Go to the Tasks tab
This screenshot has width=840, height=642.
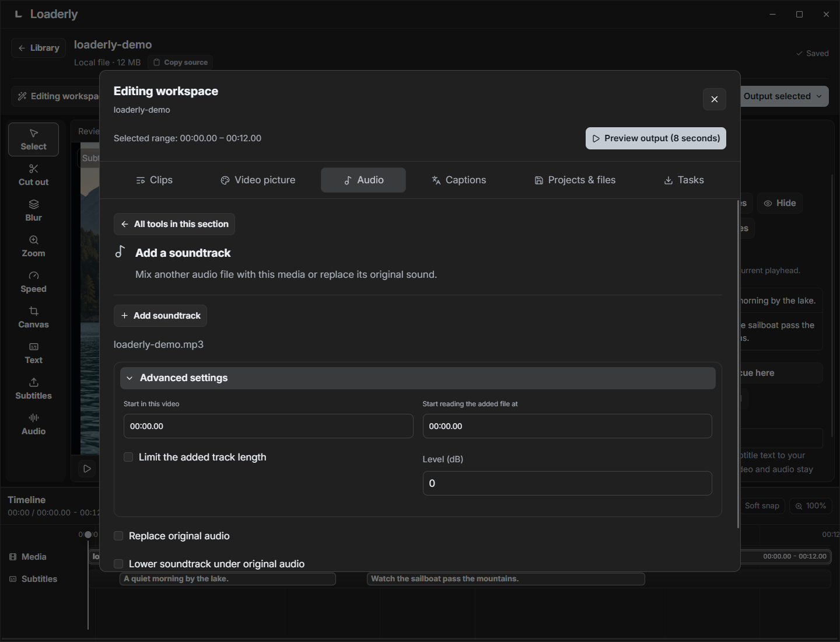click(x=684, y=180)
